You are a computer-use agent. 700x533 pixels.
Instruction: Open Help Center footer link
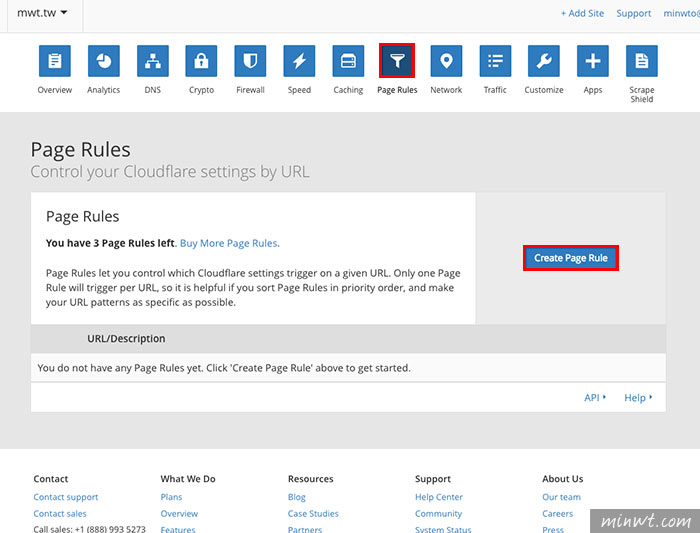pos(439,497)
